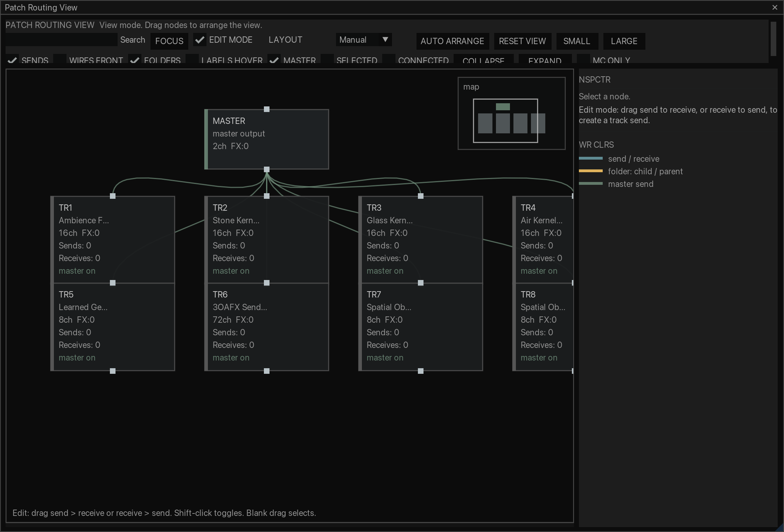Click the 'WR CLRS' heading

(x=596, y=145)
